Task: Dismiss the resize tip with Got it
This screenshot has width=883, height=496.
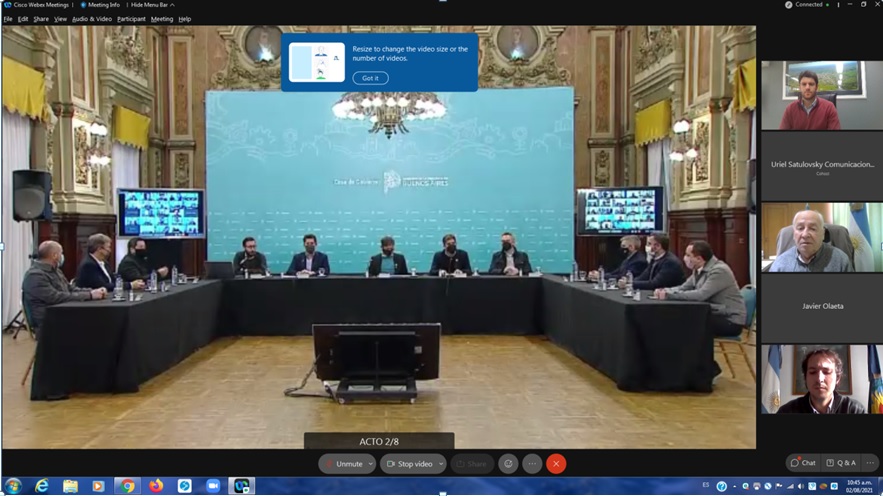Action: click(x=371, y=78)
